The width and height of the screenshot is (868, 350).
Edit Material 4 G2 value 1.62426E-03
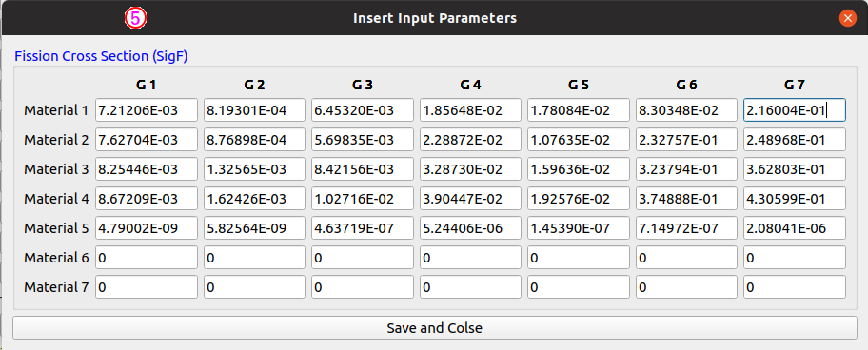tap(255, 199)
